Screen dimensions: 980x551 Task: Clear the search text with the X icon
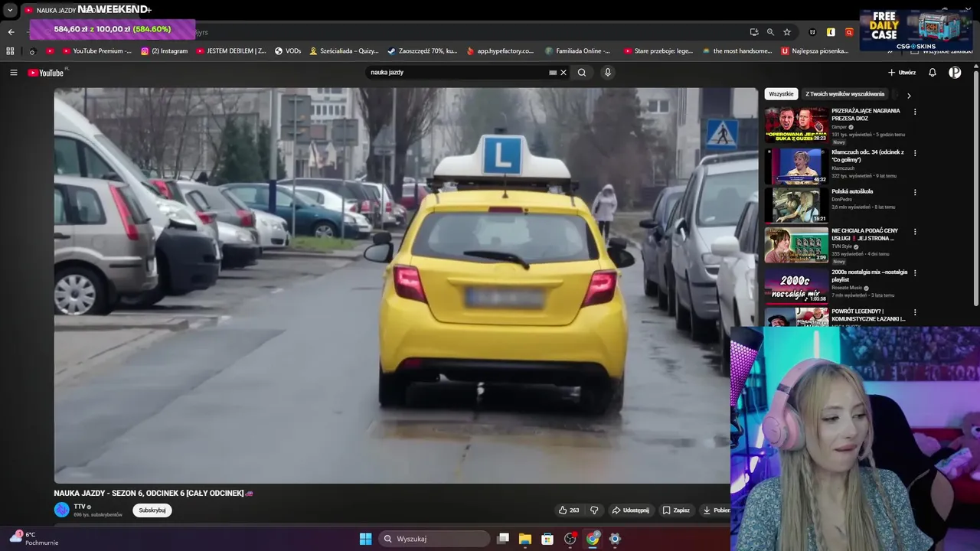point(563,73)
